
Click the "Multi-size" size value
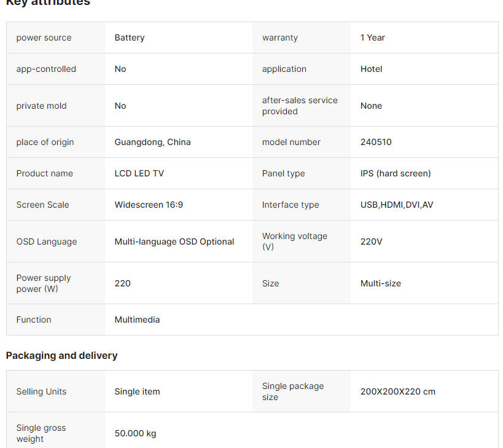[380, 283]
